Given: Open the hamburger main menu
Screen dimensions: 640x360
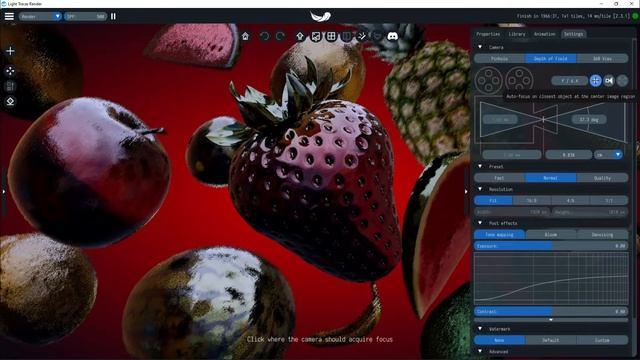Looking at the screenshot, I should click(9, 16).
